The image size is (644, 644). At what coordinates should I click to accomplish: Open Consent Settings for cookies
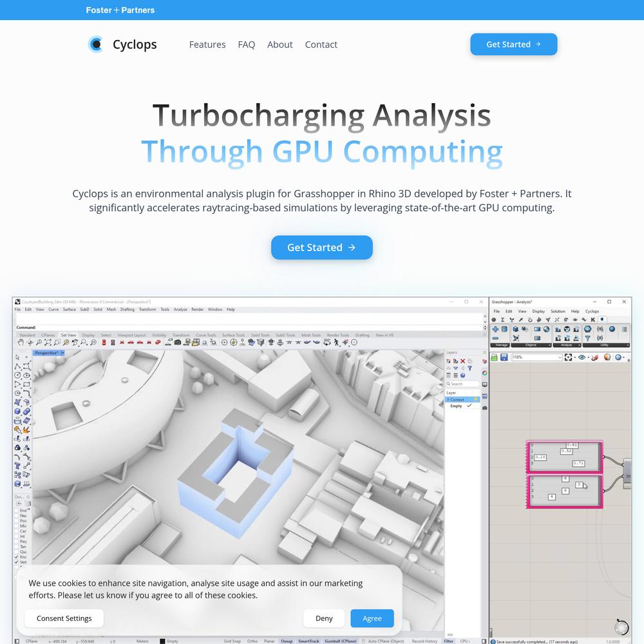[64, 618]
